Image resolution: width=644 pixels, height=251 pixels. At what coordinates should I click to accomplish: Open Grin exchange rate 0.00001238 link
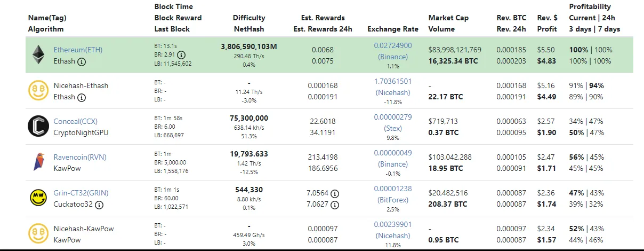pyautogui.click(x=393, y=189)
